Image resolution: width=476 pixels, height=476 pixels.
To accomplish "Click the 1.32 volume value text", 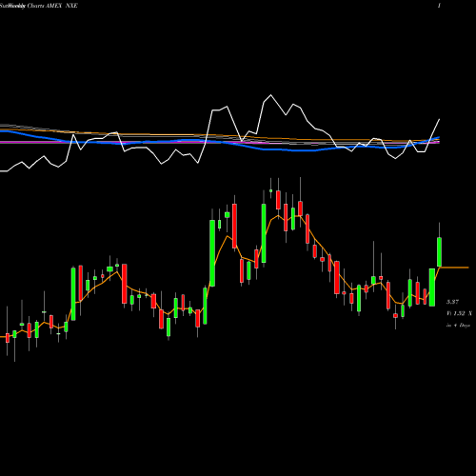I will tap(459, 313).
